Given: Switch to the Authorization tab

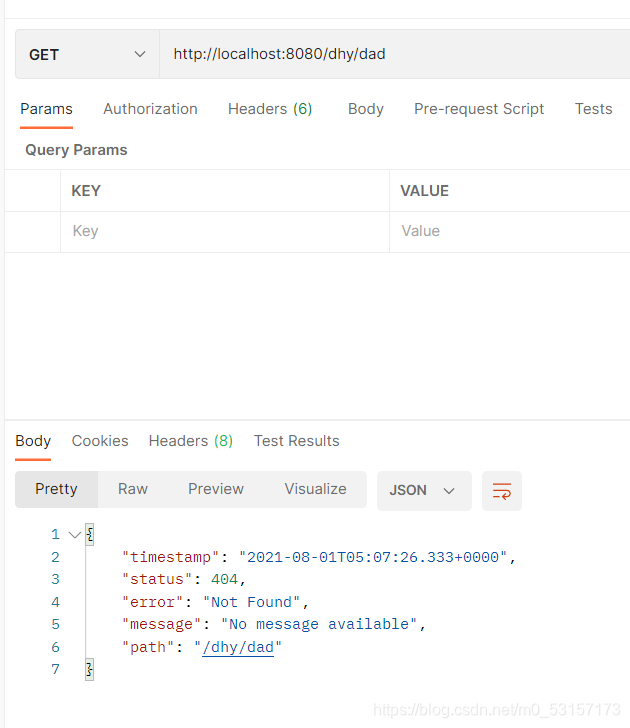Looking at the screenshot, I should click(150, 109).
